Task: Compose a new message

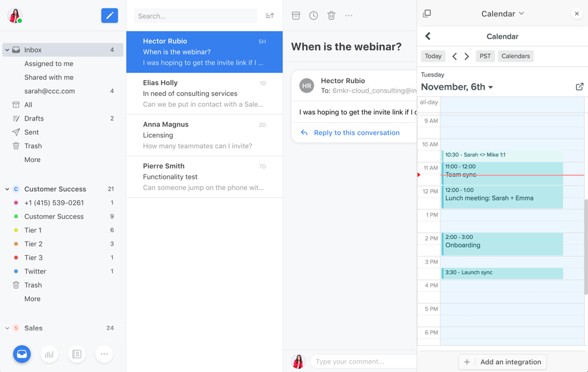Action: tap(109, 16)
